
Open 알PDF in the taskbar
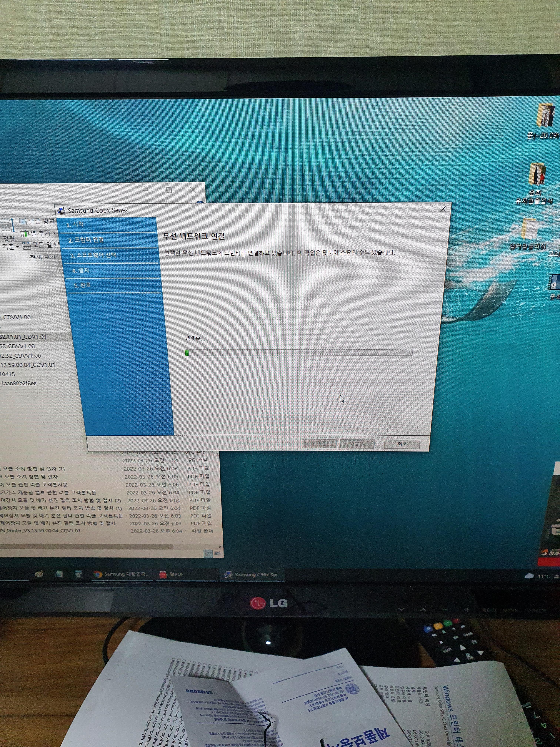pyautogui.click(x=172, y=575)
